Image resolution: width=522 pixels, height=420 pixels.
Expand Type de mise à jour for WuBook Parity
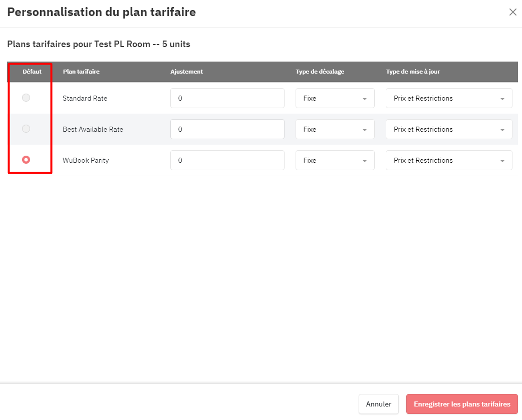point(449,160)
